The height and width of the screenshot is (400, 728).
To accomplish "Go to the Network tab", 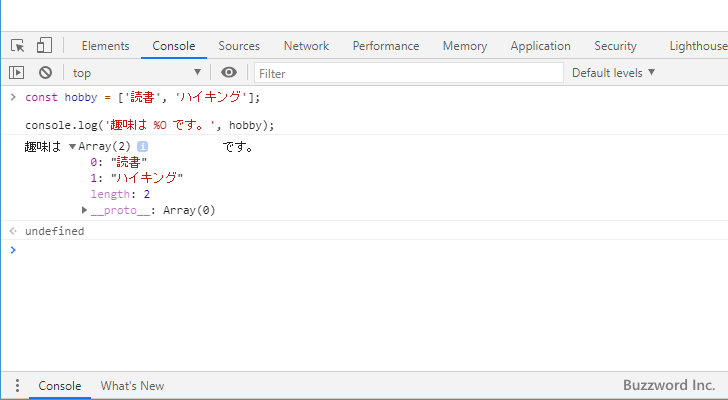I will click(x=306, y=46).
